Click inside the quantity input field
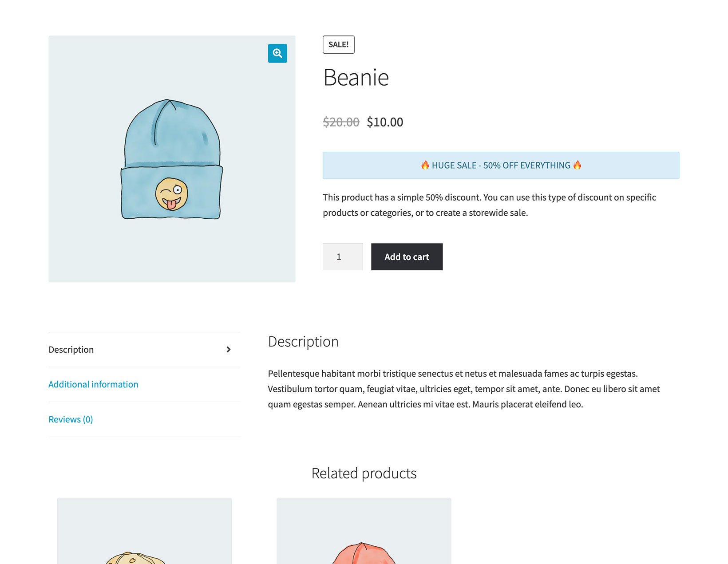 click(342, 256)
